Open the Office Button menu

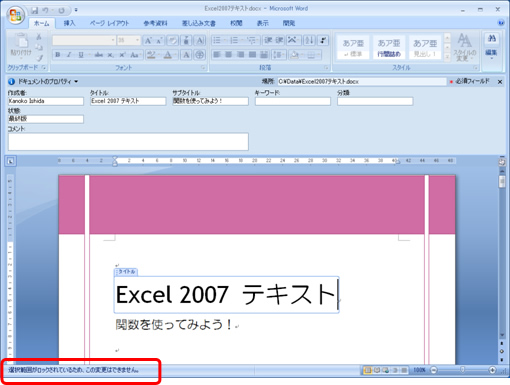pos(15,15)
